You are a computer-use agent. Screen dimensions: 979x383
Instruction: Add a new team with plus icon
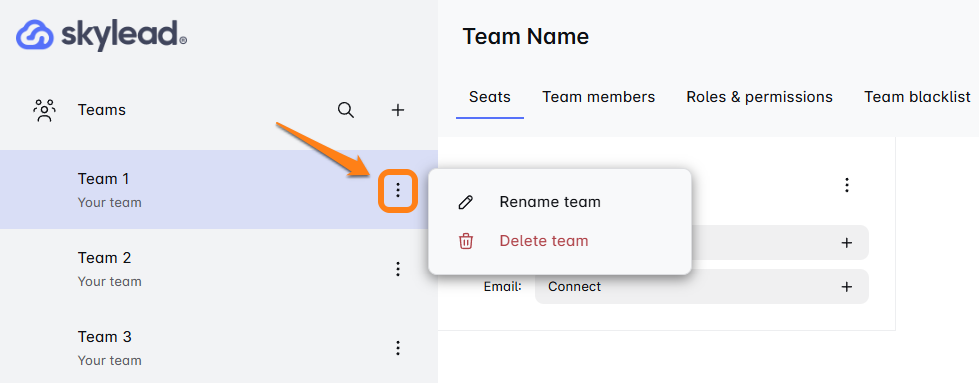tap(398, 110)
